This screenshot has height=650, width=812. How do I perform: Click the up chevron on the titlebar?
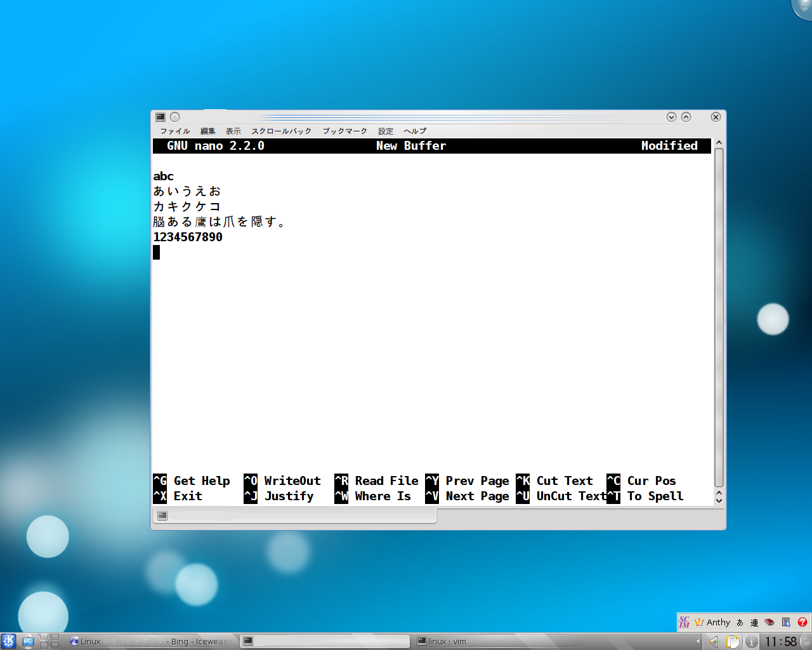[x=686, y=117]
